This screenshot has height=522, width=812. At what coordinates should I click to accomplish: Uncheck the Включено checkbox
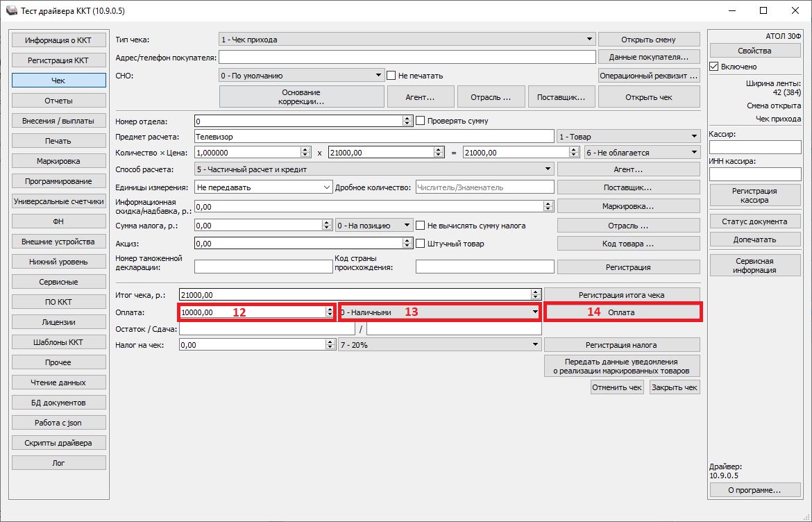pyautogui.click(x=714, y=67)
